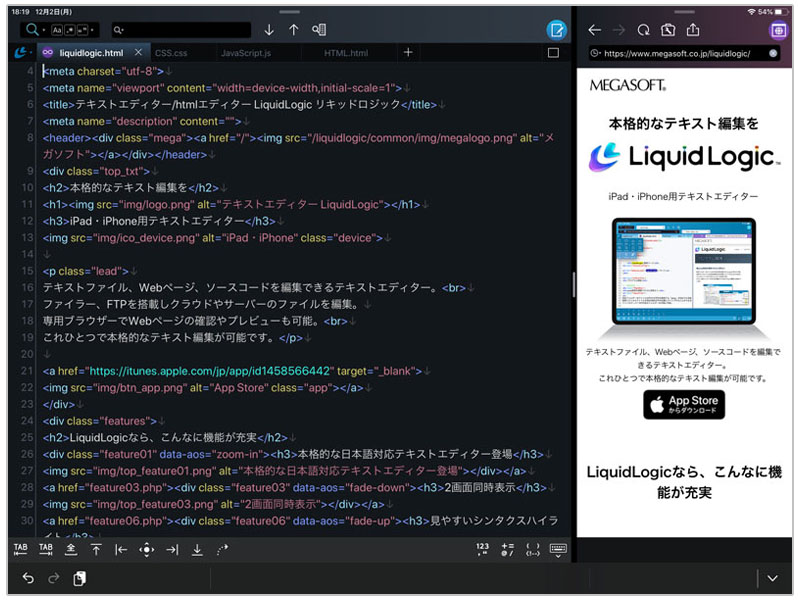Toggle the purple browser layout button
Viewport: 800px width, 600px height.
(777, 30)
